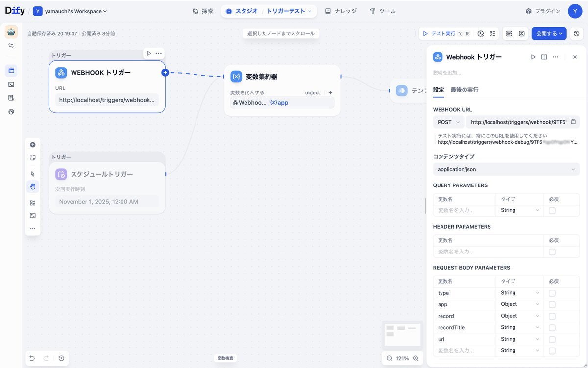The image size is (588, 368).
Task: Open type dropdown for 'recordTitle' parameter
Action: pyautogui.click(x=520, y=327)
